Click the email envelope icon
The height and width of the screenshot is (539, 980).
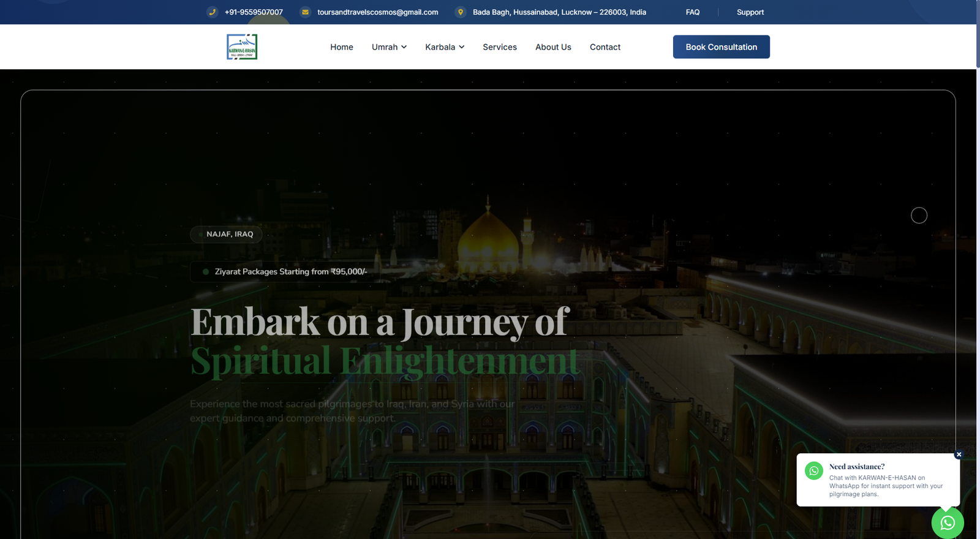pos(305,12)
